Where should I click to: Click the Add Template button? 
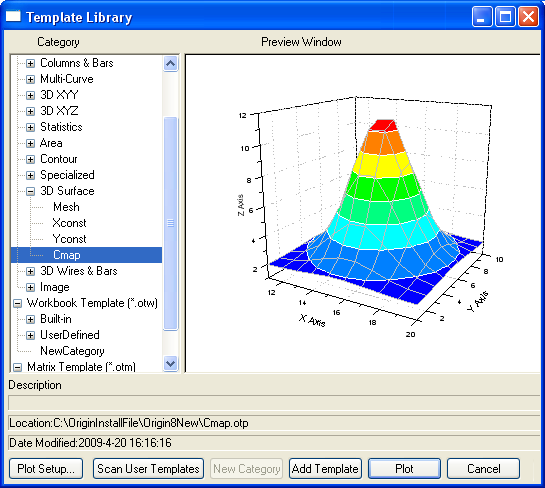point(325,469)
